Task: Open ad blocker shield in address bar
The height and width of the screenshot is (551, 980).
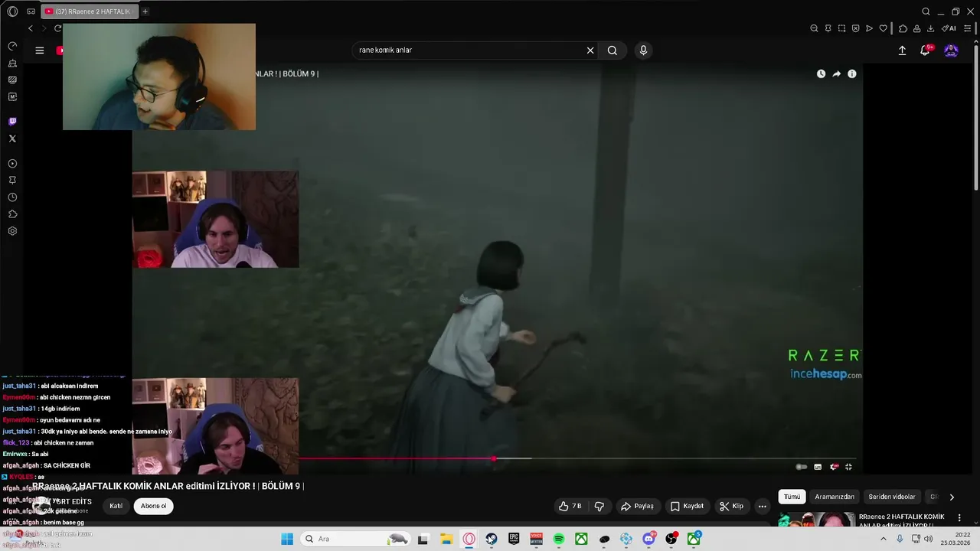Action: pos(855,28)
